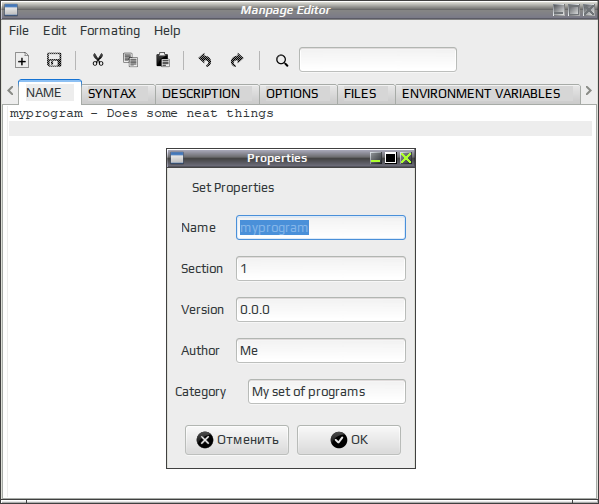Viewport: 599px width, 504px height.
Task: Close the Manpage Editor main window
Action: [588, 10]
